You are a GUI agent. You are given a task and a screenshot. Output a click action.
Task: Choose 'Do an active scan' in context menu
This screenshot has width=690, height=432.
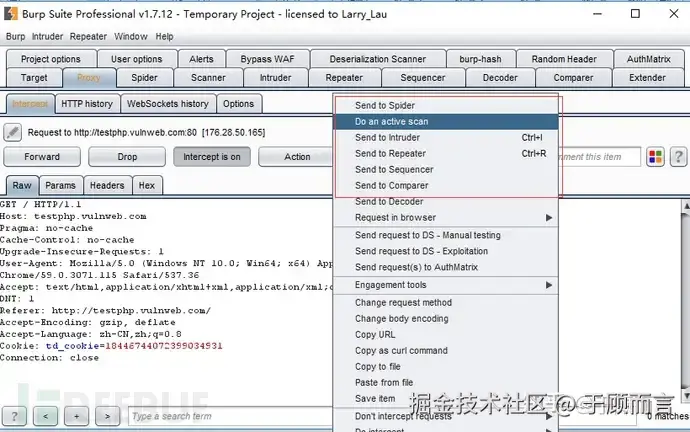click(445, 121)
